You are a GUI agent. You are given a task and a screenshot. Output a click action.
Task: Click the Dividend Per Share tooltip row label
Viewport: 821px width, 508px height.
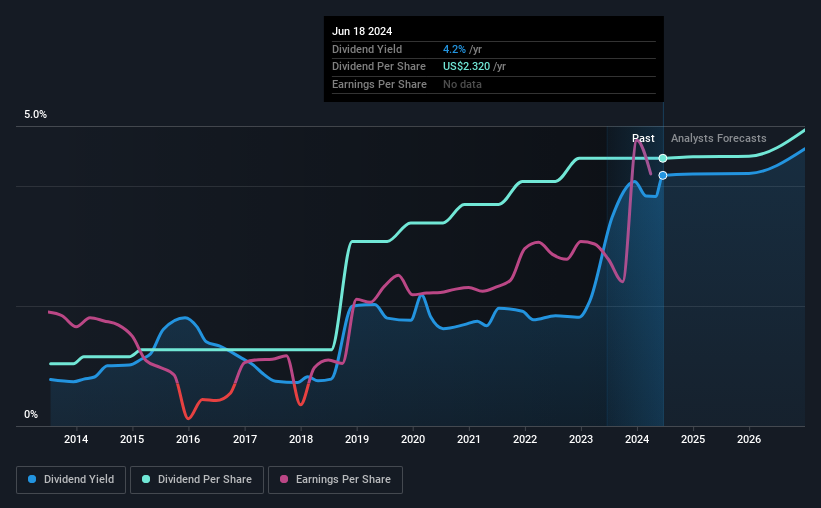(379, 67)
